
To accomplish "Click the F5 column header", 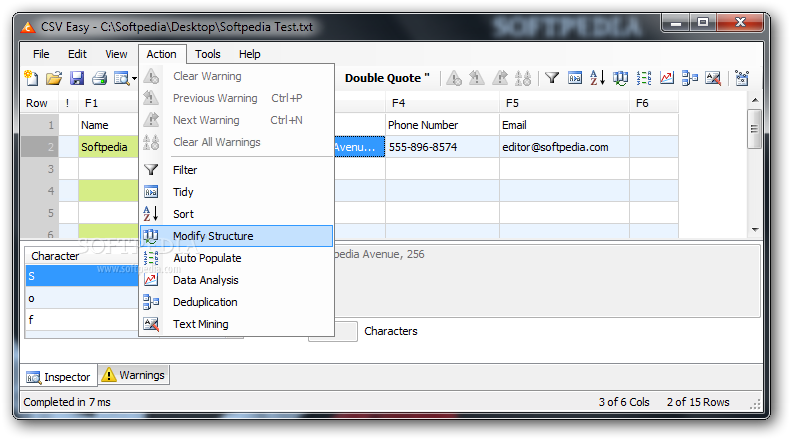I will point(564,103).
